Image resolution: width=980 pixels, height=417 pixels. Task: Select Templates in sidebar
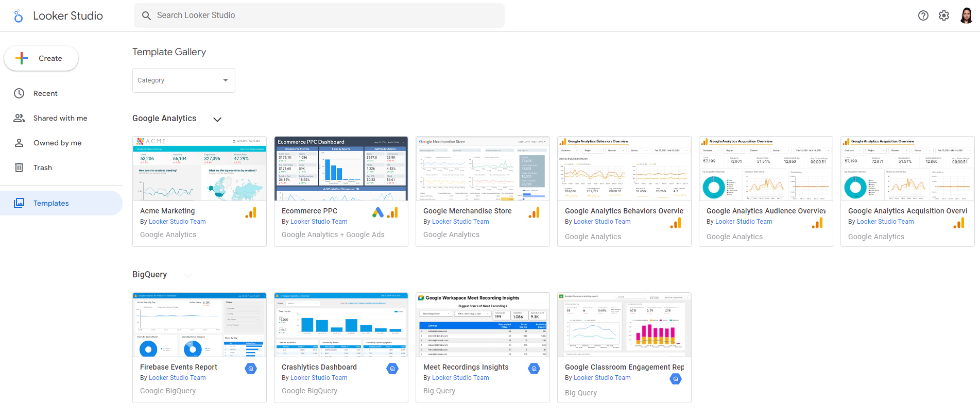pyautogui.click(x=61, y=203)
